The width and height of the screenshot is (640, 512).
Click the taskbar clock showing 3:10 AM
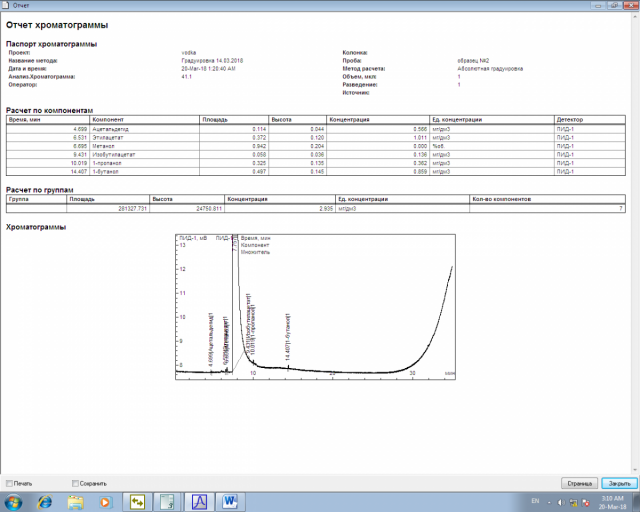click(612, 500)
